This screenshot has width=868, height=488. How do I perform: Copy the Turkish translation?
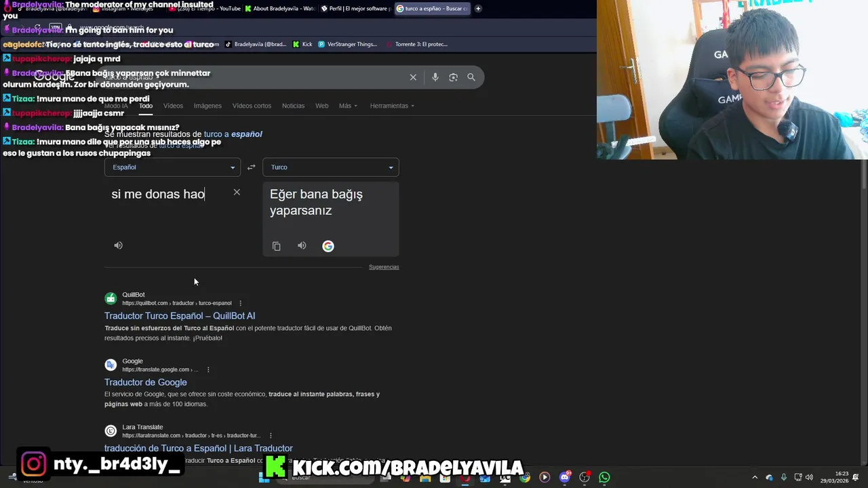[277, 246]
